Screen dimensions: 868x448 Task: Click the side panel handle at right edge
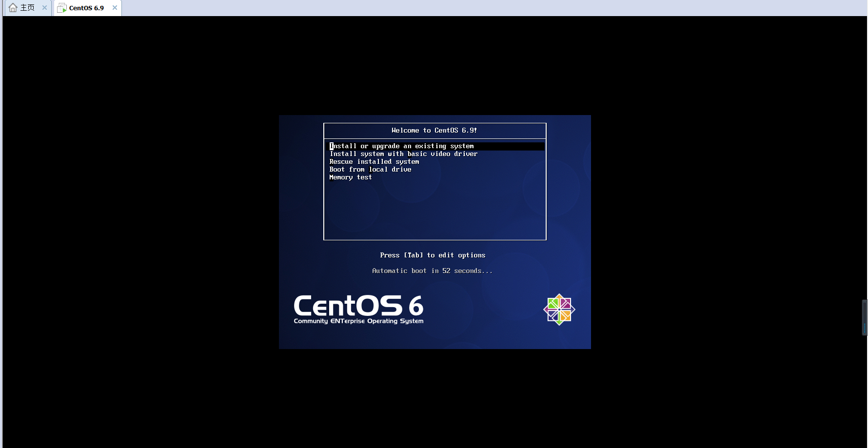[x=865, y=318]
